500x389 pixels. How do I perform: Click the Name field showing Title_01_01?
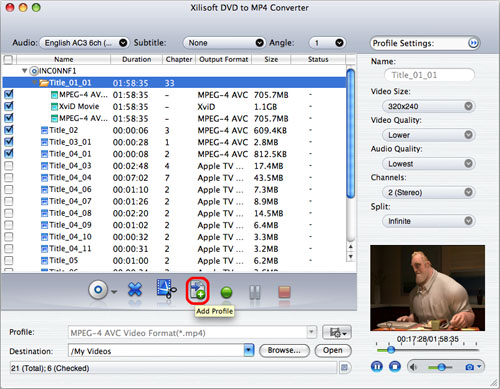point(429,75)
